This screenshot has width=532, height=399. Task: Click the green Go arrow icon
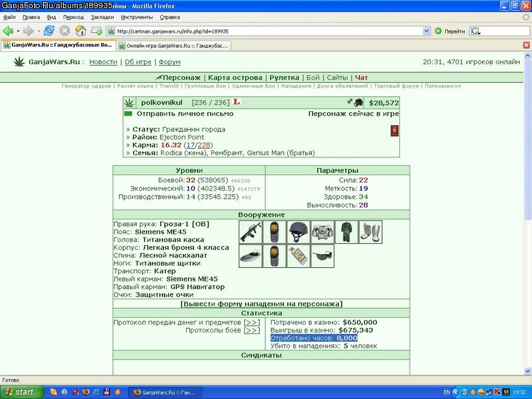point(438,31)
